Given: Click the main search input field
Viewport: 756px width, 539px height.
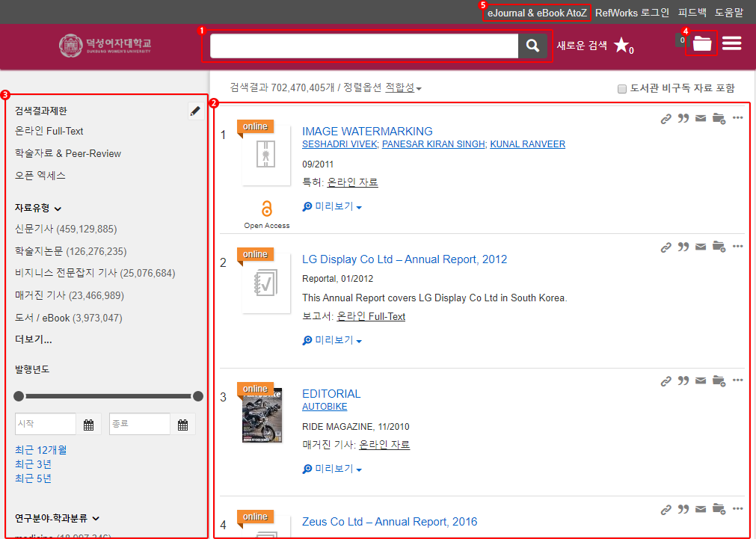Looking at the screenshot, I should tap(363, 46).
